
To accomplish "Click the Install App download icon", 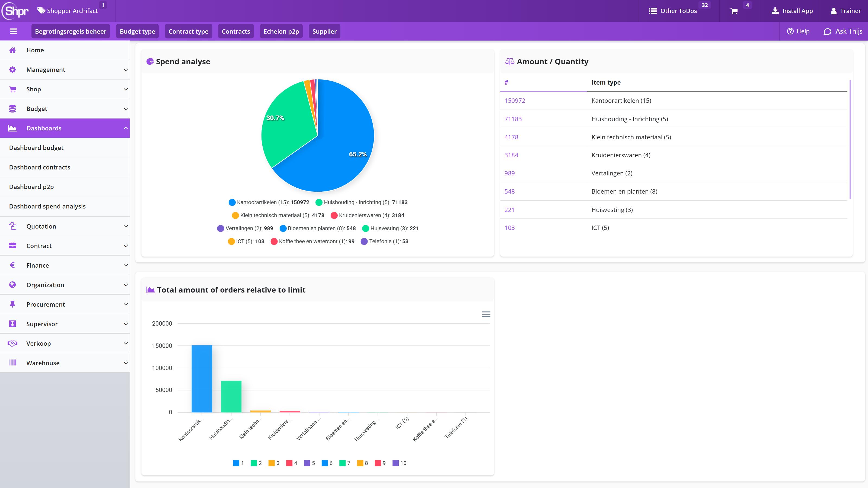I will coord(775,11).
